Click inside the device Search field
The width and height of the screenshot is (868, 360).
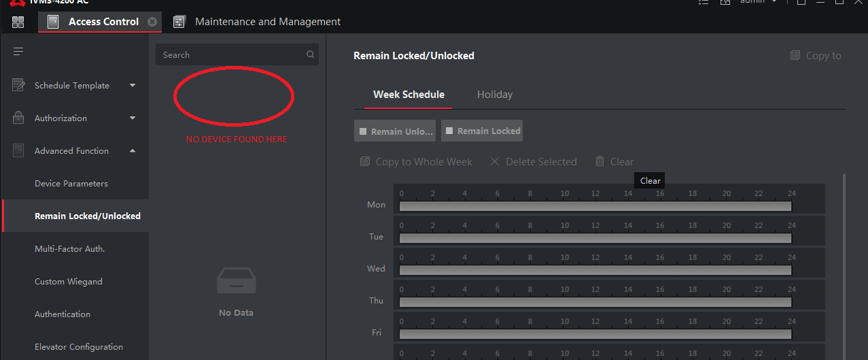coord(230,55)
